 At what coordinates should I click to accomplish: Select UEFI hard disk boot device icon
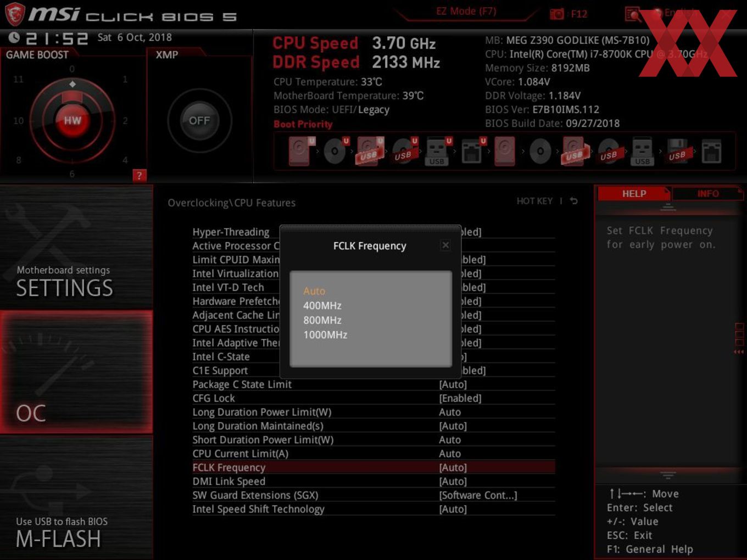pos(302,151)
